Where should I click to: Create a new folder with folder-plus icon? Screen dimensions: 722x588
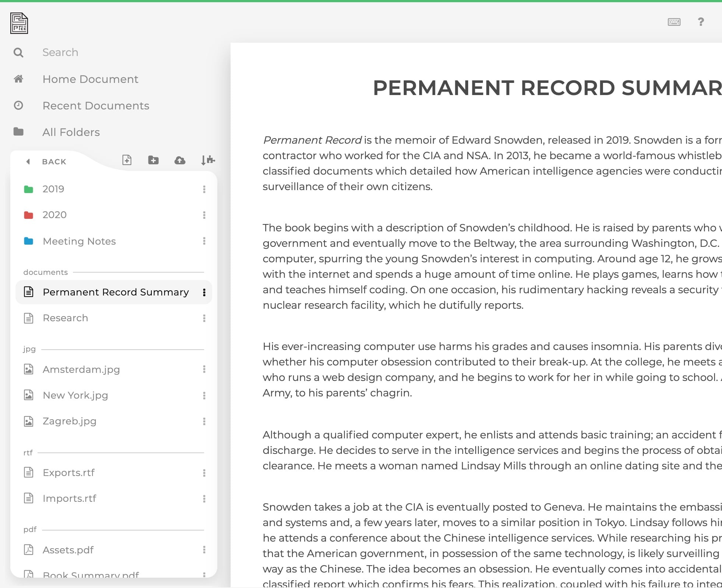[153, 160]
